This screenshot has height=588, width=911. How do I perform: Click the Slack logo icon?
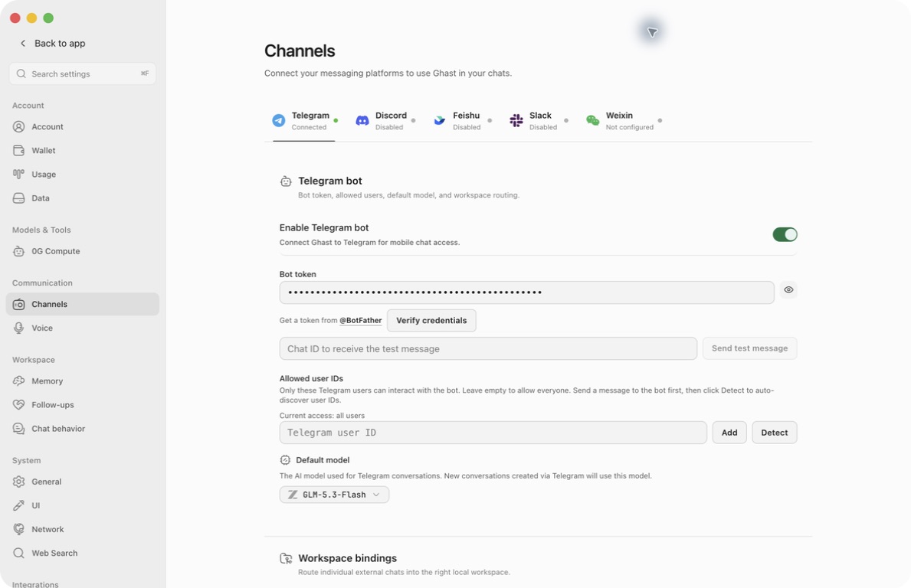(516, 121)
